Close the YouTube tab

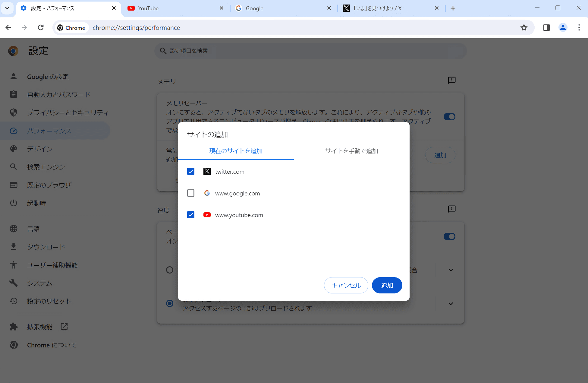point(222,8)
